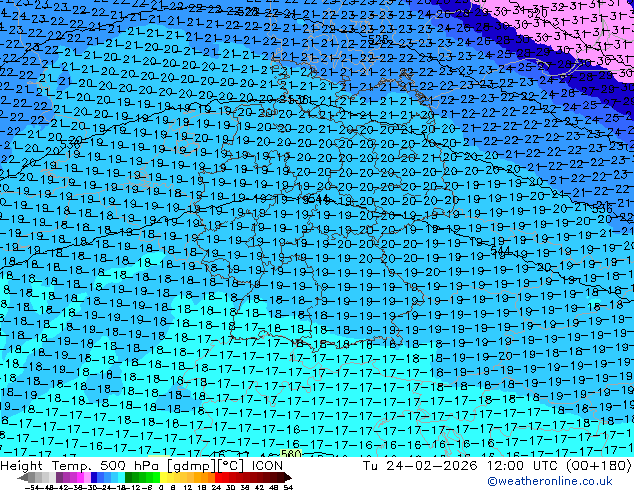Click the dark blue swatch in the temperature scale

tap(94, 477)
